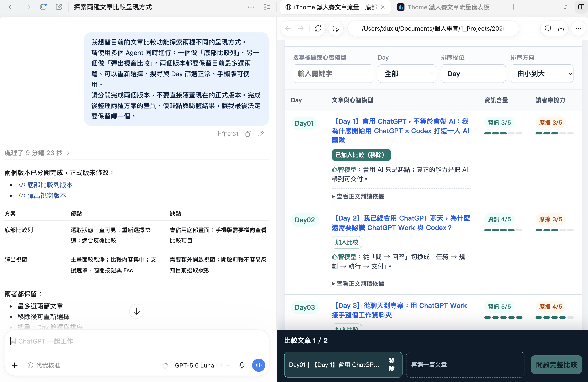588x382 pixels.
Task: Expand 查看正文判讀依據 under Day02 article
Action: click(x=358, y=284)
